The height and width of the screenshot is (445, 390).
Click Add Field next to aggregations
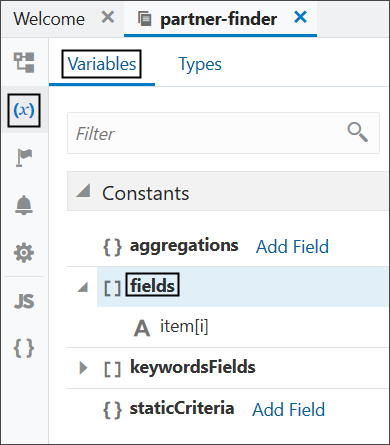pyautogui.click(x=292, y=247)
